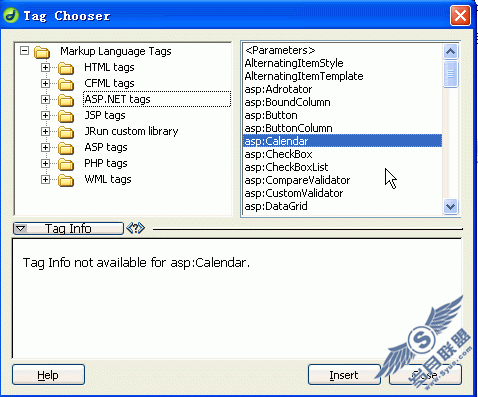This screenshot has height=397, width=478.
Task: Select asp:CustomValidator in the tag list
Action: (x=342, y=193)
